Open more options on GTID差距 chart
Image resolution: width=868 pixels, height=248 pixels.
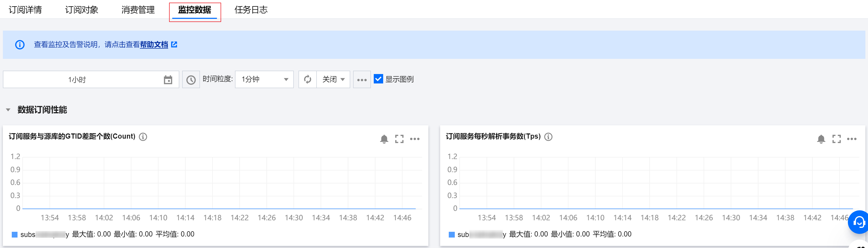point(415,139)
